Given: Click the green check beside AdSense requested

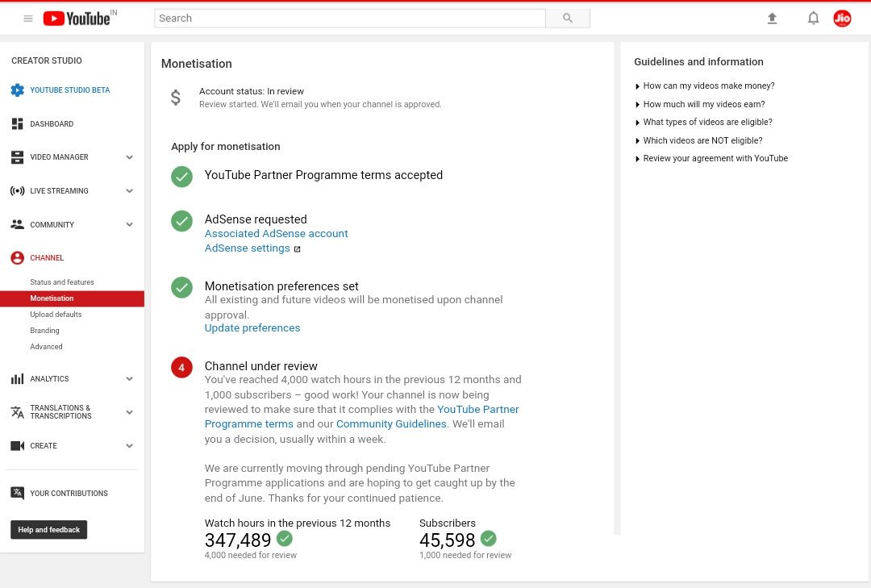Looking at the screenshot, I should (181, 221).
